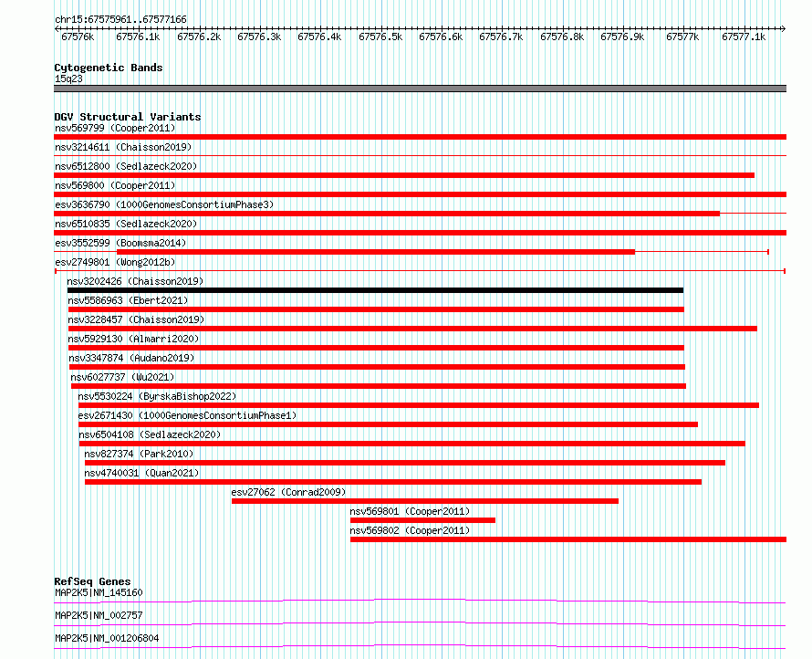
Task: Click the nsv569799 (Cooper2011) variant label
Action: point(115,128)
